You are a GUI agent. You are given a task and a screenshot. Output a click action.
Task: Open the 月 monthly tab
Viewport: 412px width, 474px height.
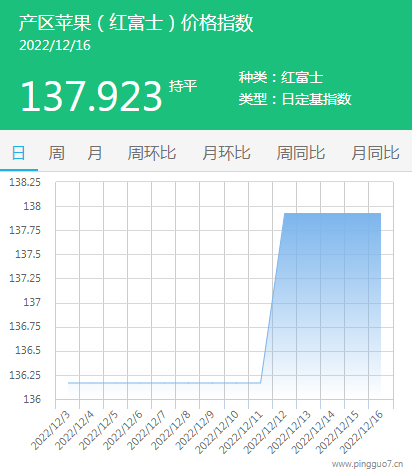94,153
